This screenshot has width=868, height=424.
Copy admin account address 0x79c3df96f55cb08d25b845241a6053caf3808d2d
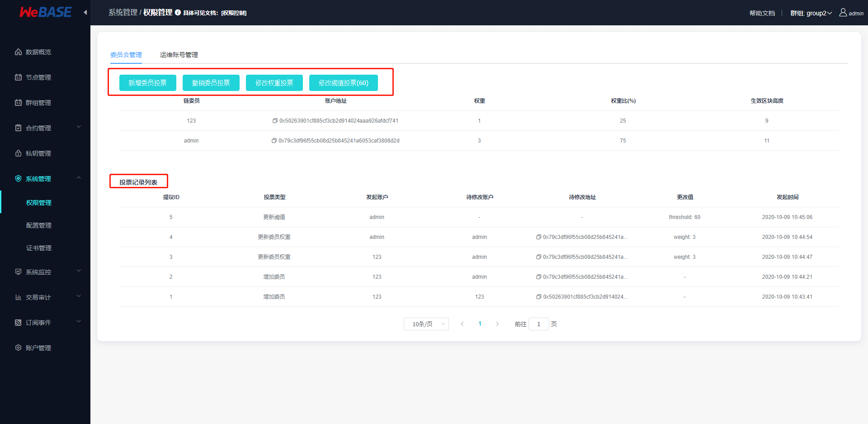(274, 141)
